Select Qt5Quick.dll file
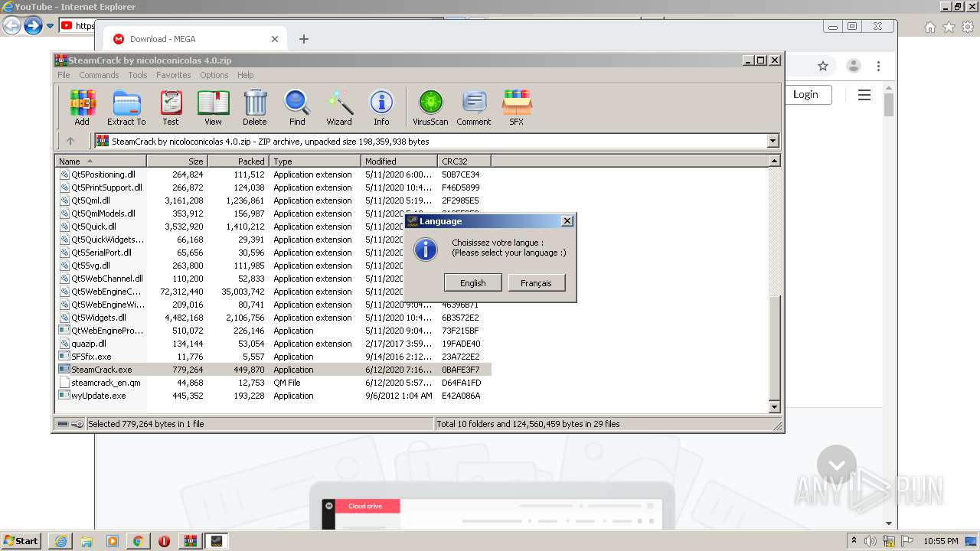 [x=93, y=227]
